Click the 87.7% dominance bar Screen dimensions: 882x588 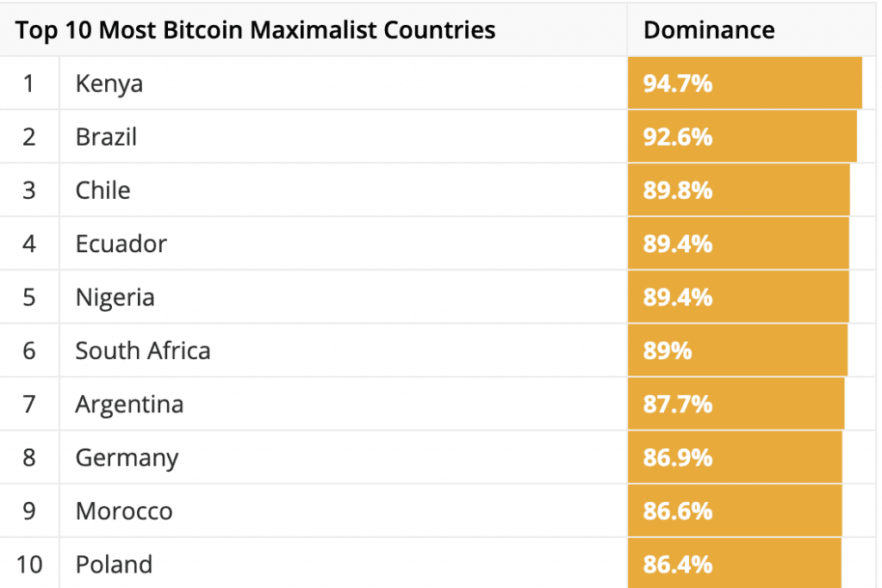tap(736, 404)
